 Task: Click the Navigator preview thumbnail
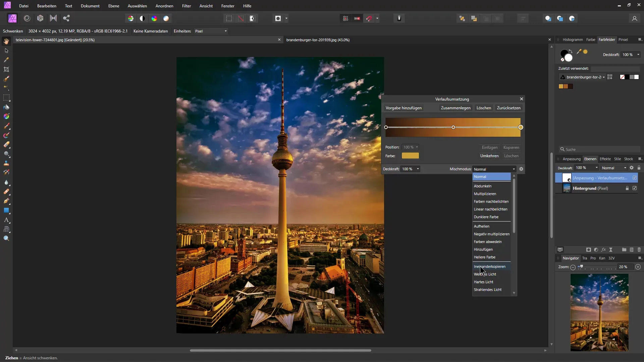pyautogui.click(x=599, y=312)
